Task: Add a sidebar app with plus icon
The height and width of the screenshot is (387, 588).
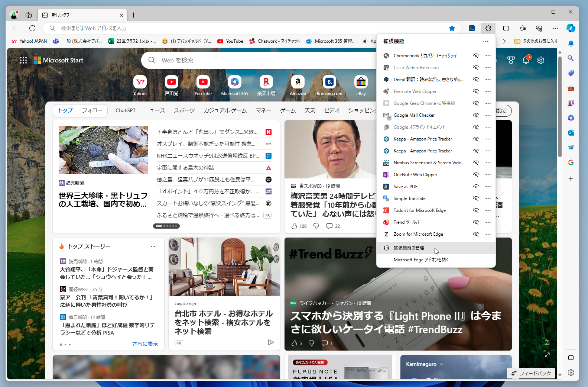Action: (x=571, y=179)
